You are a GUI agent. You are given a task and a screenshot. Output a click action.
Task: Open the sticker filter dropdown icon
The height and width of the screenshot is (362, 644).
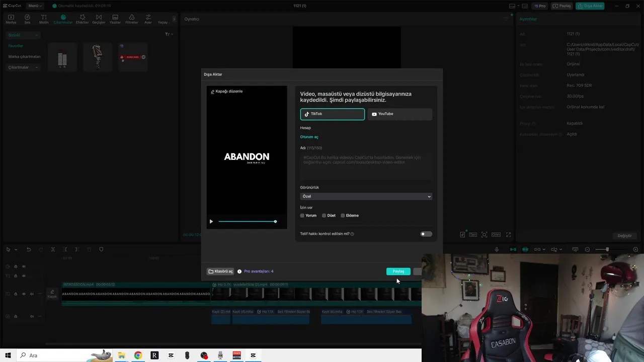[x=169, y=34]
